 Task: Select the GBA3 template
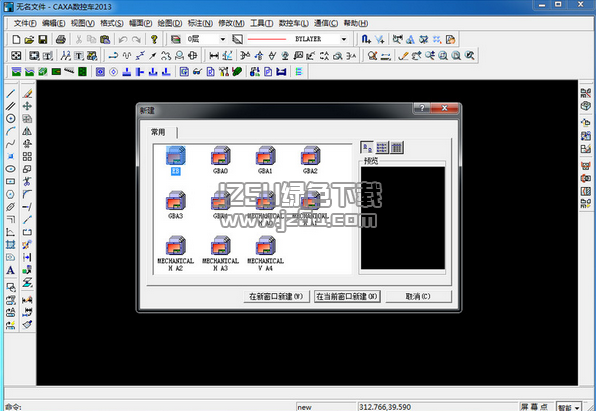176,205
